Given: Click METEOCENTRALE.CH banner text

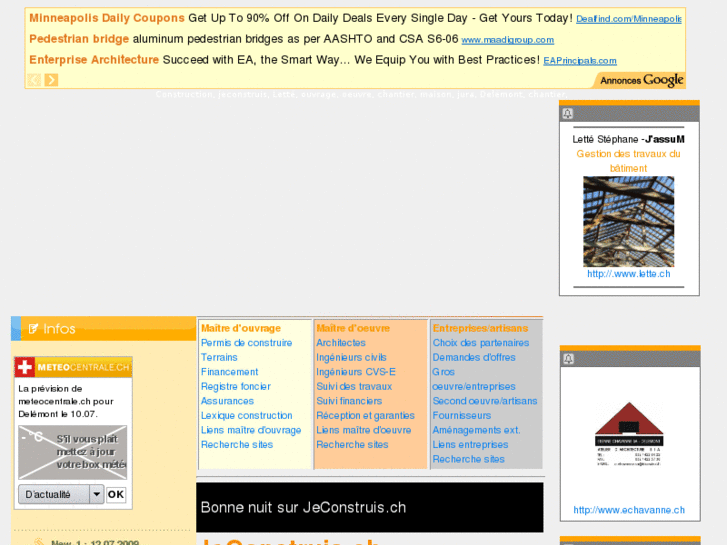Looking at the screenshot, I should [83, 367].
